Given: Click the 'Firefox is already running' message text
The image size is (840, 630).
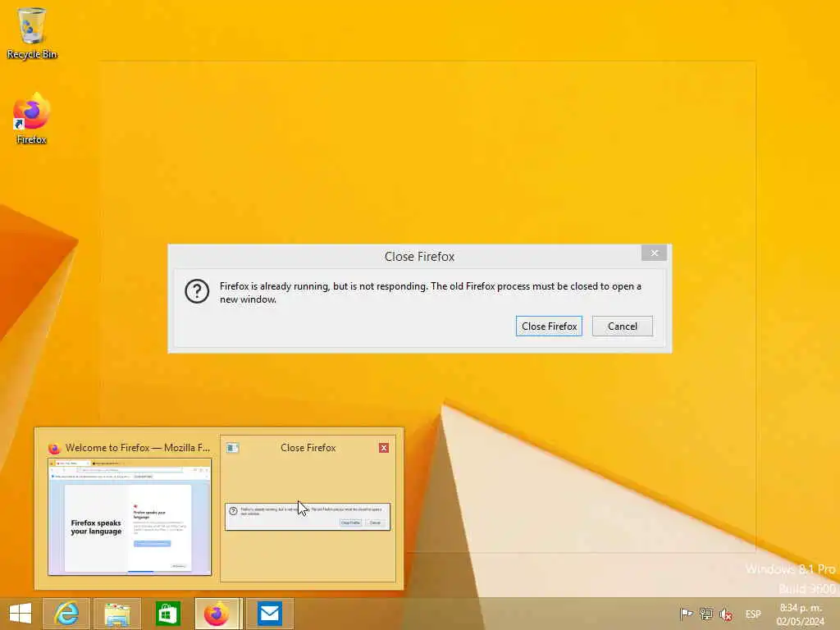Looking at the screenshot, I should click(430, 293).
